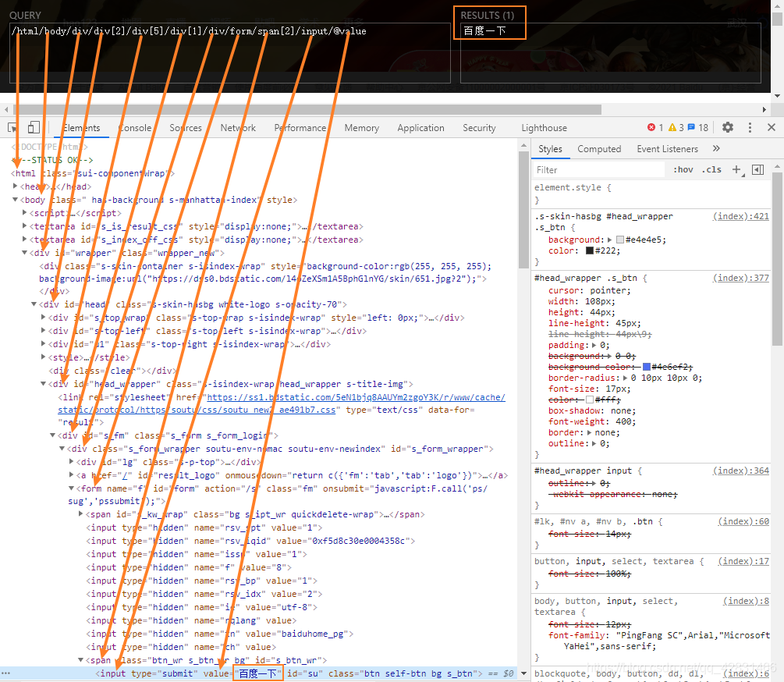Switch to the Console tab
Image resolution: width=784 pixels, height=682 pixels.
click(134, 128)
